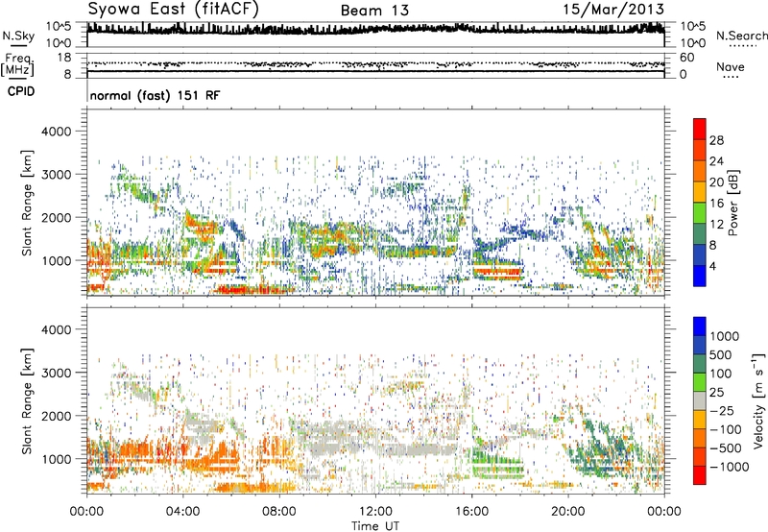Click the 'Beam 13' label
The width and height of the screenshot is (768, 532).
[374, 11]
